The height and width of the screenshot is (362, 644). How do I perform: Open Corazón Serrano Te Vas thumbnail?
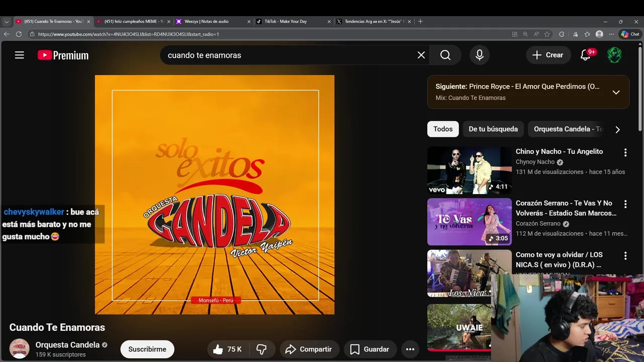pos(469,222)
